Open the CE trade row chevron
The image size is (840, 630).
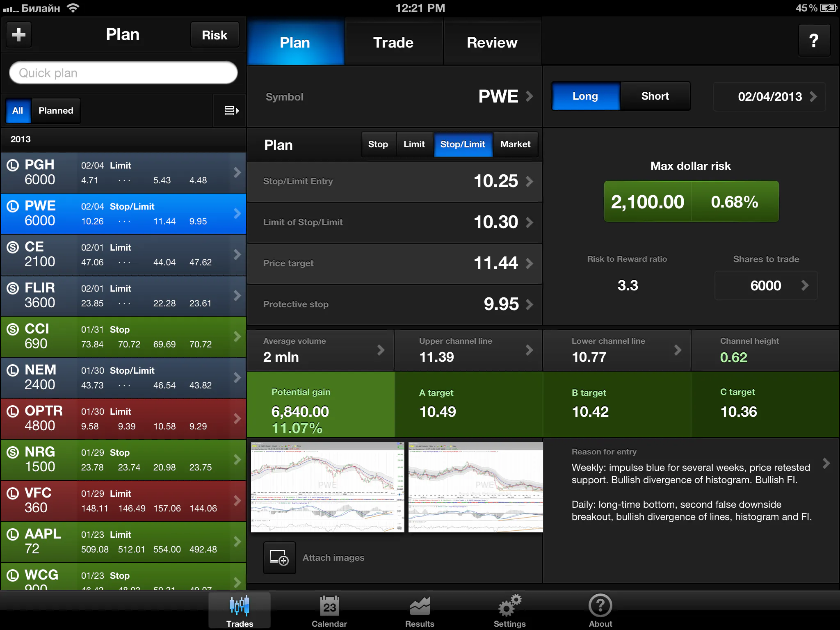pos(237,254)
